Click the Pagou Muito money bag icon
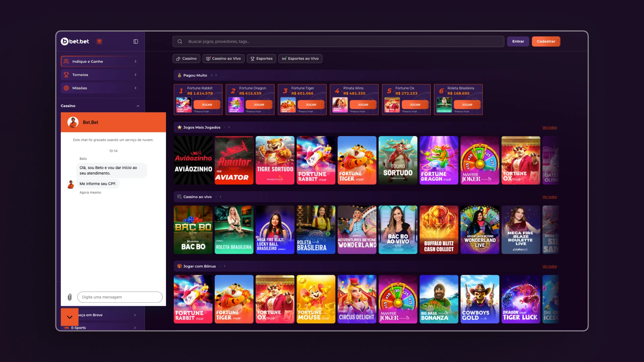 pos(179,75)
